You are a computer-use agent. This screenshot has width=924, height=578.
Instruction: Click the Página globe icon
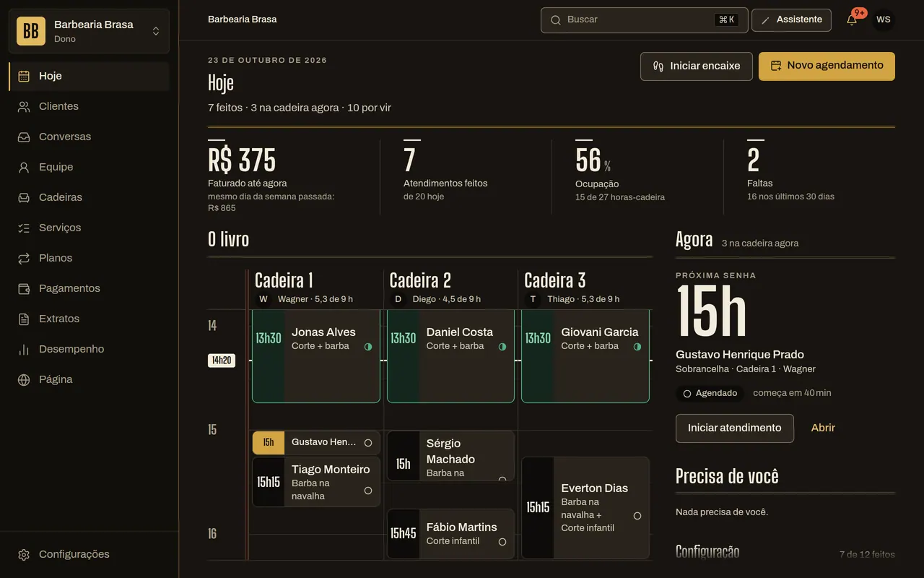point(24,379)
